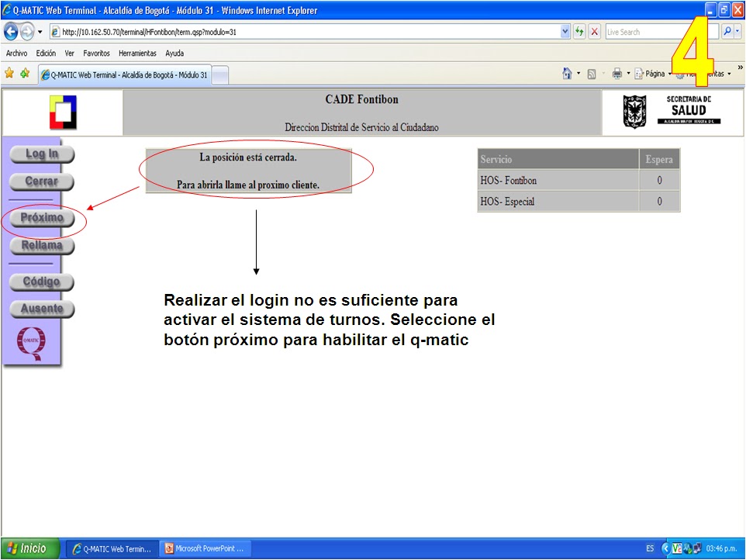The image size is (746, 560).
Task: Refresh the current page
Action: 580,32
